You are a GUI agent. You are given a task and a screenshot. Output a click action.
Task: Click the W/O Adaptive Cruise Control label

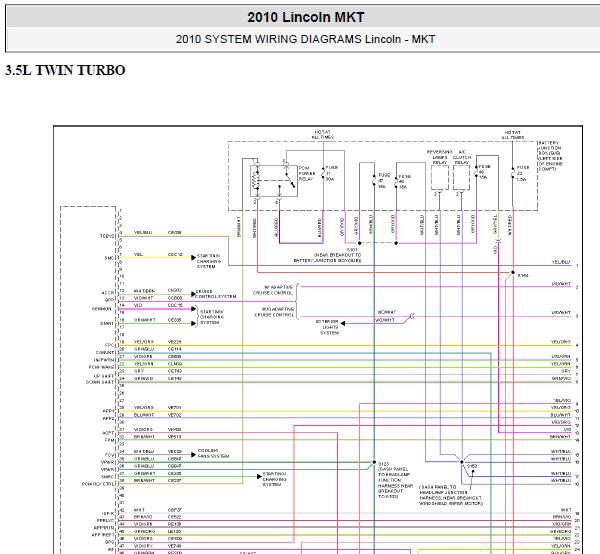274,312
